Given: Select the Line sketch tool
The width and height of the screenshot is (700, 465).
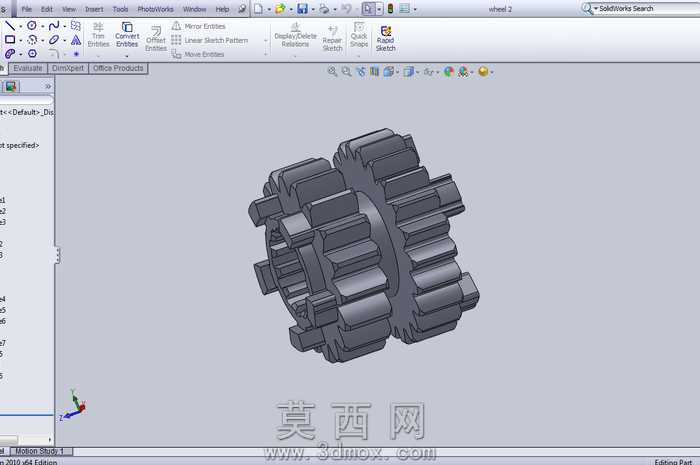Looking at the screenshot, I should (x=10, y=25).
